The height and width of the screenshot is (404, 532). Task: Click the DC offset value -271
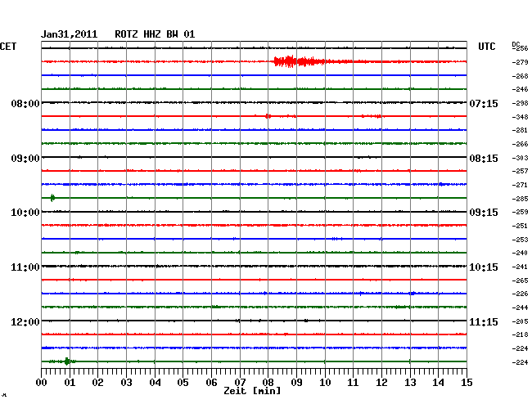coord(520,185)
